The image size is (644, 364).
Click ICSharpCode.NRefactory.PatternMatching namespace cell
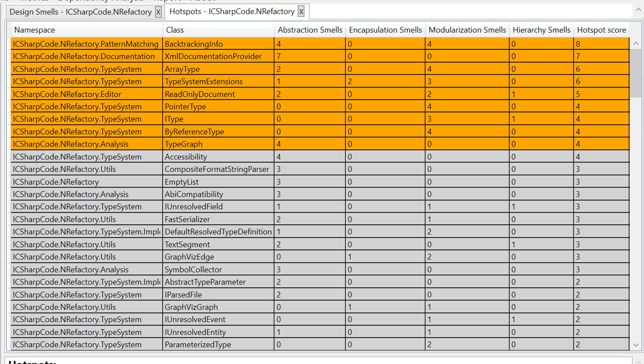87,44
